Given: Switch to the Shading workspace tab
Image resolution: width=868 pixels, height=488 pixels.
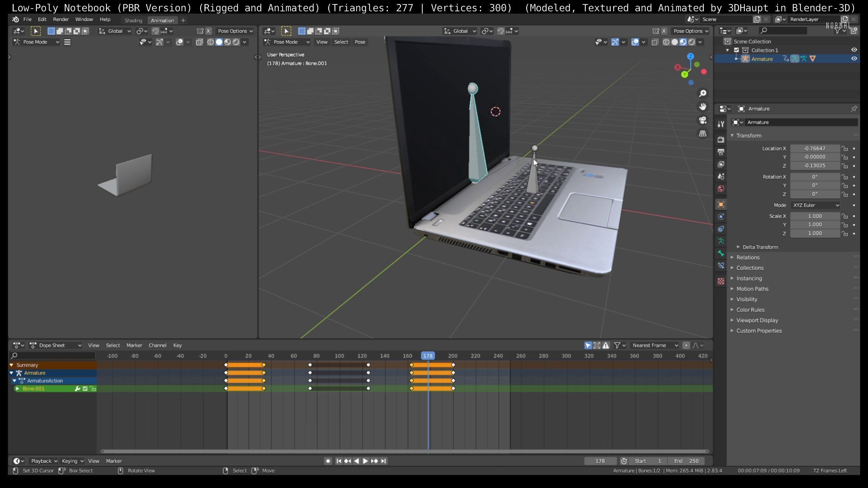Looking at the screenshot, I should coord(133,20).
